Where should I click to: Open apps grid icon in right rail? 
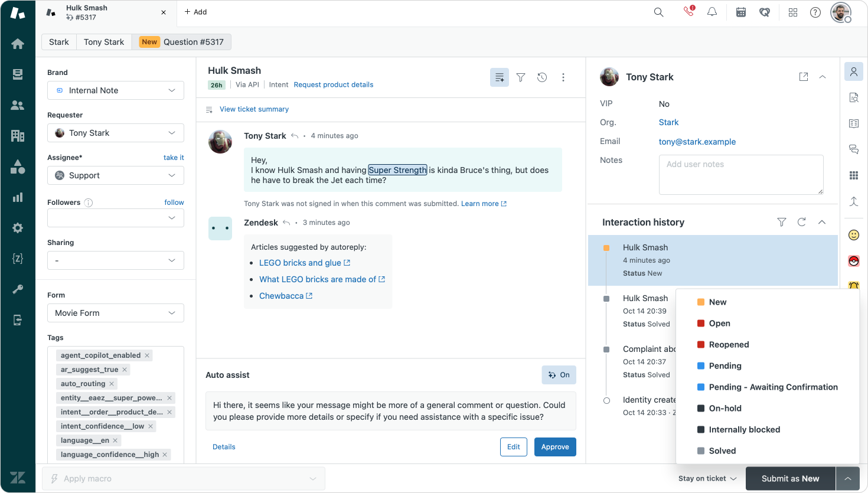[x=854, y=175]
